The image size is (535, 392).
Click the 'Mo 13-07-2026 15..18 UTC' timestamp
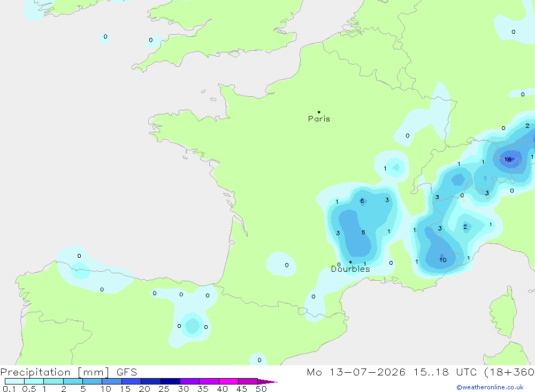[x=392, y=372]
